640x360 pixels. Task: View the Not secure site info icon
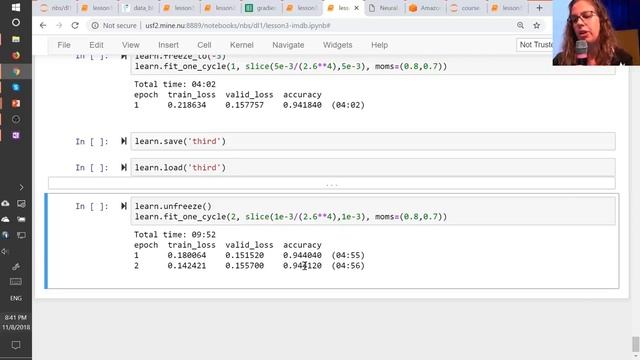tap(95, 25)
